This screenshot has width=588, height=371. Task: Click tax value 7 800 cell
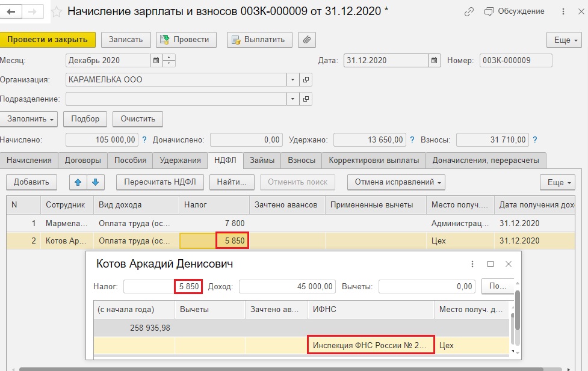coord(214,223)
